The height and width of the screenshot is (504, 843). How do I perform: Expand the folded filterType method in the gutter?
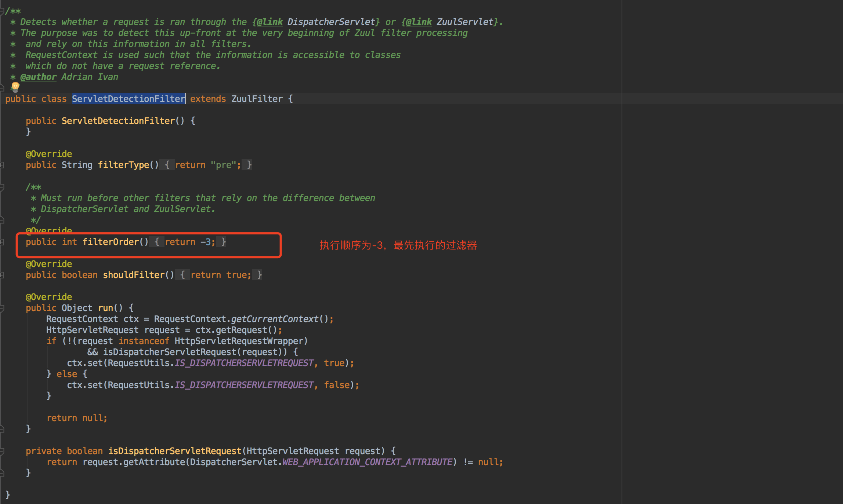2,165
